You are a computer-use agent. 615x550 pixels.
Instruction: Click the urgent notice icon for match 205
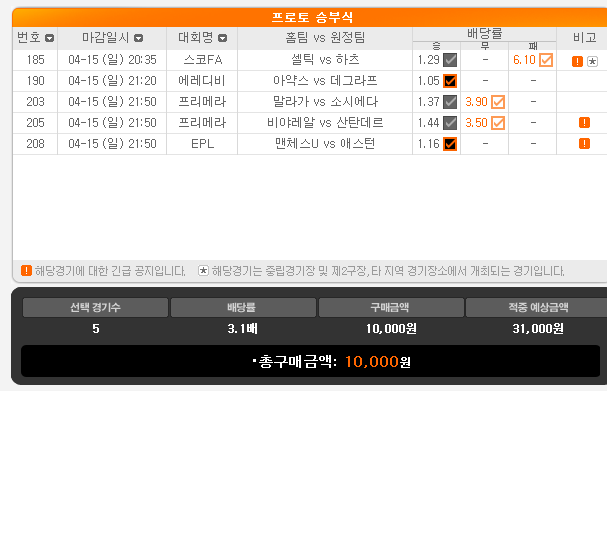[584, 123]
